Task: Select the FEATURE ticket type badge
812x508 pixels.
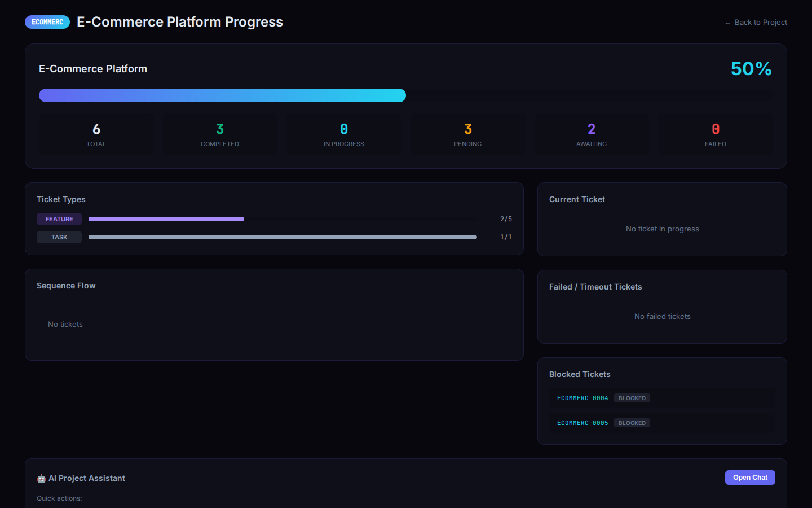Action: click(x=59, y=219)
